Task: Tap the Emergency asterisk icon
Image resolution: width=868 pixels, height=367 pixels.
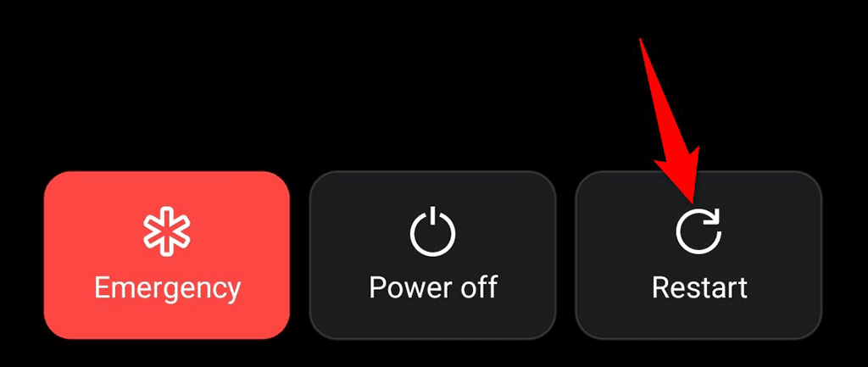Action: tap(167, 233)
